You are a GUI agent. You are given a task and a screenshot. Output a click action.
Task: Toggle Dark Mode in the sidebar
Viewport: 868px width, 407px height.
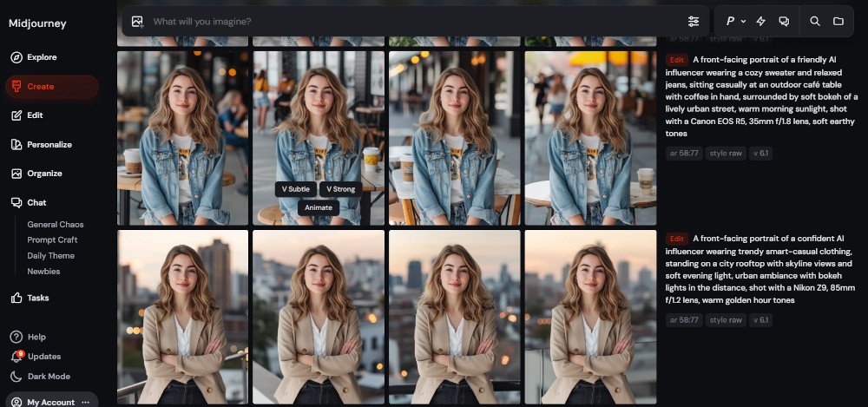pos(48,377)
